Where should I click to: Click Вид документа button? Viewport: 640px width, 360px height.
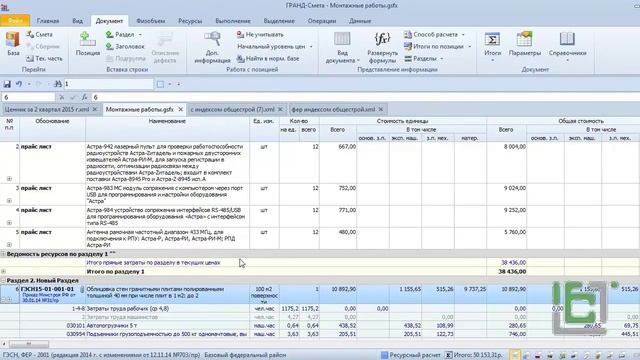[342, 47]
